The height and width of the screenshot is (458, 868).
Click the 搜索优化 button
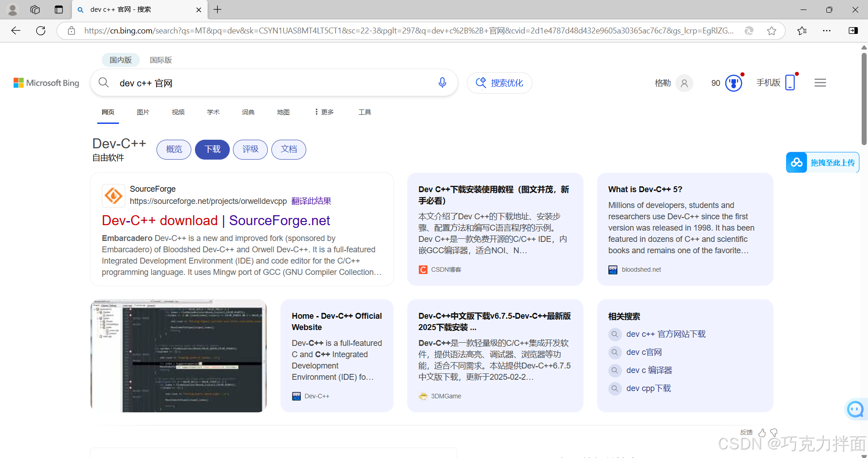click(499, 83)
